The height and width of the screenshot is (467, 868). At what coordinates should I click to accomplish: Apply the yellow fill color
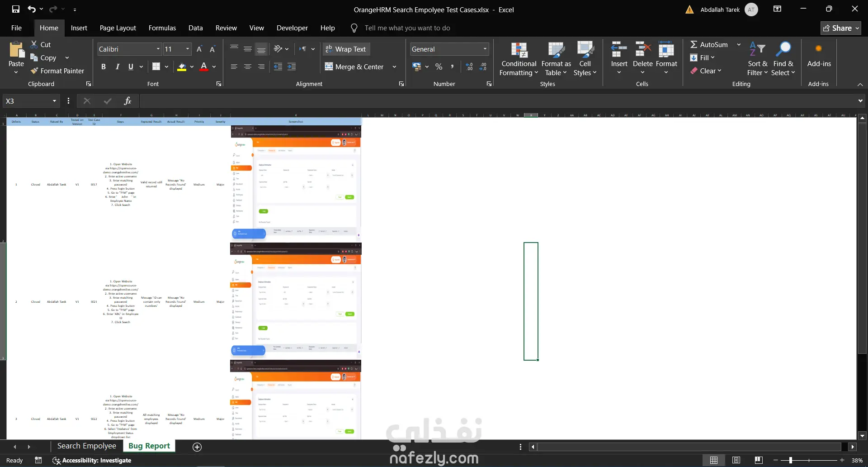click(x=182, y=67)
